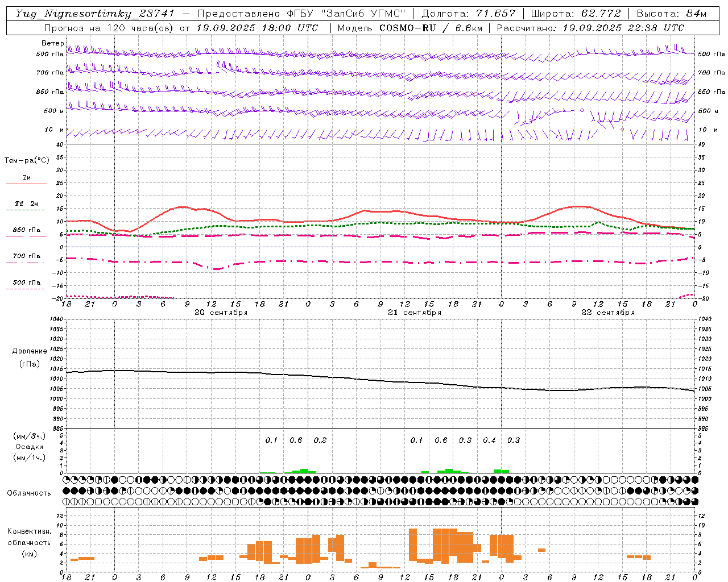
Task: Click the green dashed Td 2м legend line
Action: [x=25, y=210]
